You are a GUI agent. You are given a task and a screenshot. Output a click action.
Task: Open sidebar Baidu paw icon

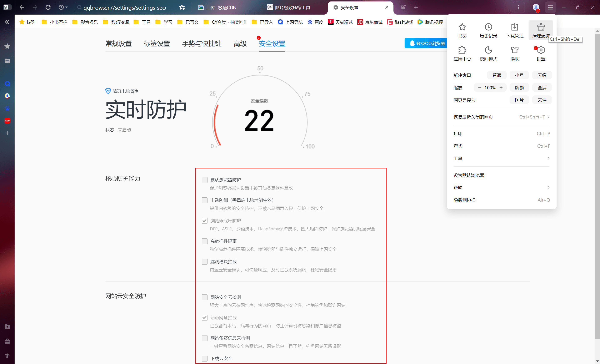pos(7,108)
